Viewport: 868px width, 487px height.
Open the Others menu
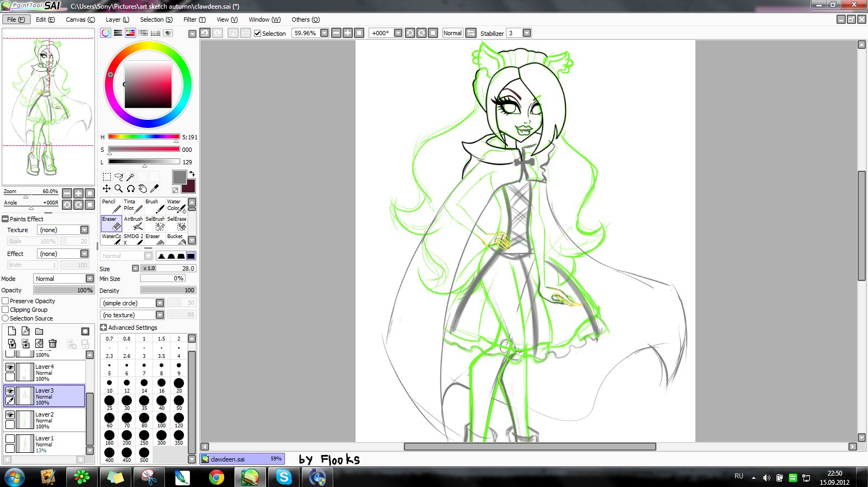click(306, 20)
